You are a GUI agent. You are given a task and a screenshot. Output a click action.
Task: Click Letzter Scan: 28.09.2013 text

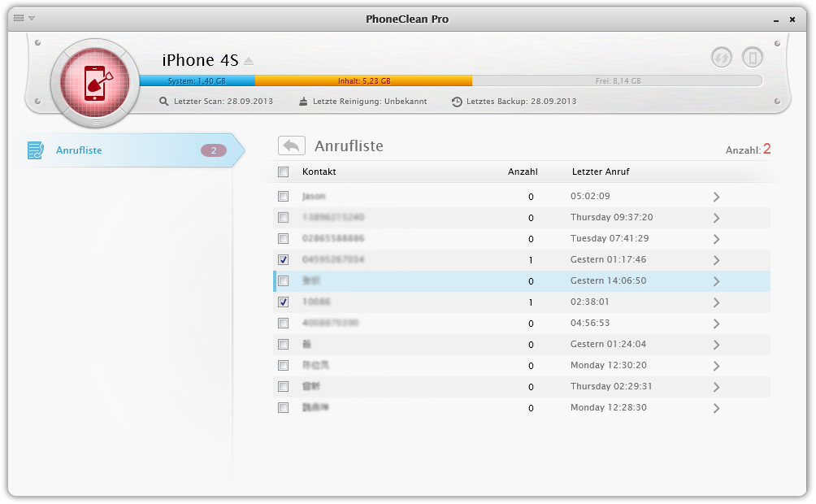pyautogui.click(x=224, y=102)
